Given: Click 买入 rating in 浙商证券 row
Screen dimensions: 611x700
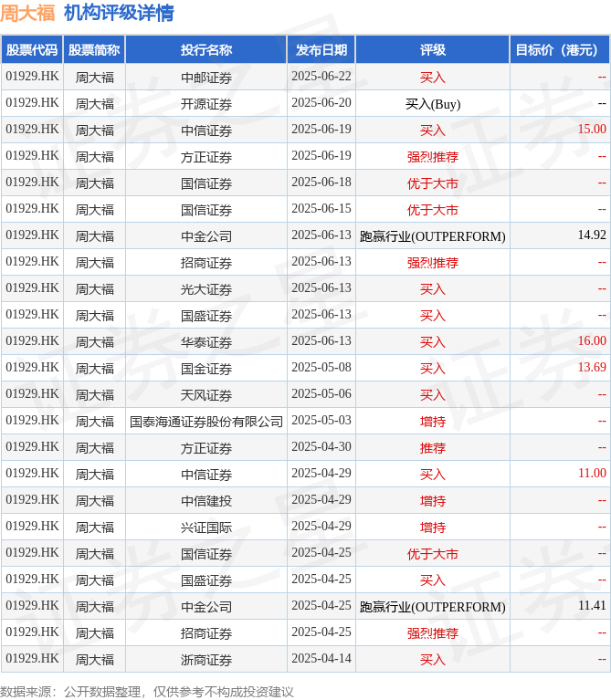Looking at the screenshot, I should (432, 659).
